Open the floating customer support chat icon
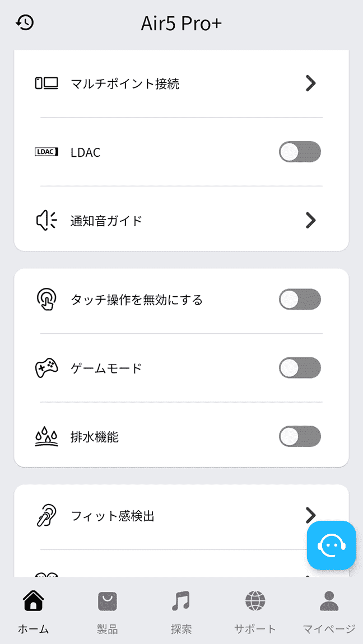 point(331,545)
